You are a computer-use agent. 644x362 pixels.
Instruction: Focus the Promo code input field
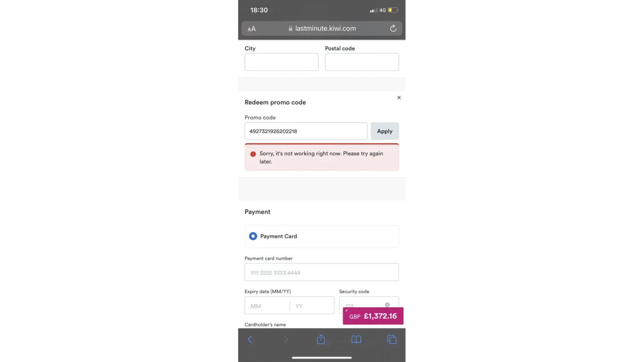[306, 131]
